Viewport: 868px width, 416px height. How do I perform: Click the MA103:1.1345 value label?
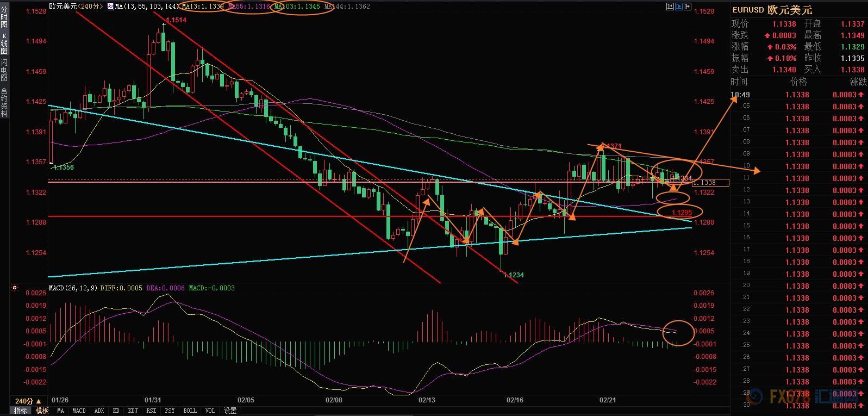pyautogui.click(x=297, y=7)
